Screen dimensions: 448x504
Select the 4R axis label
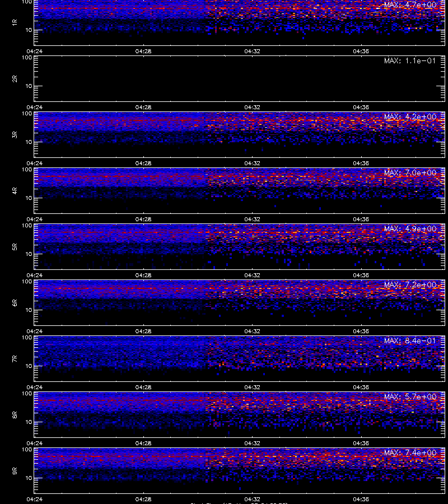pyautogui.click(x=15, y=190)
